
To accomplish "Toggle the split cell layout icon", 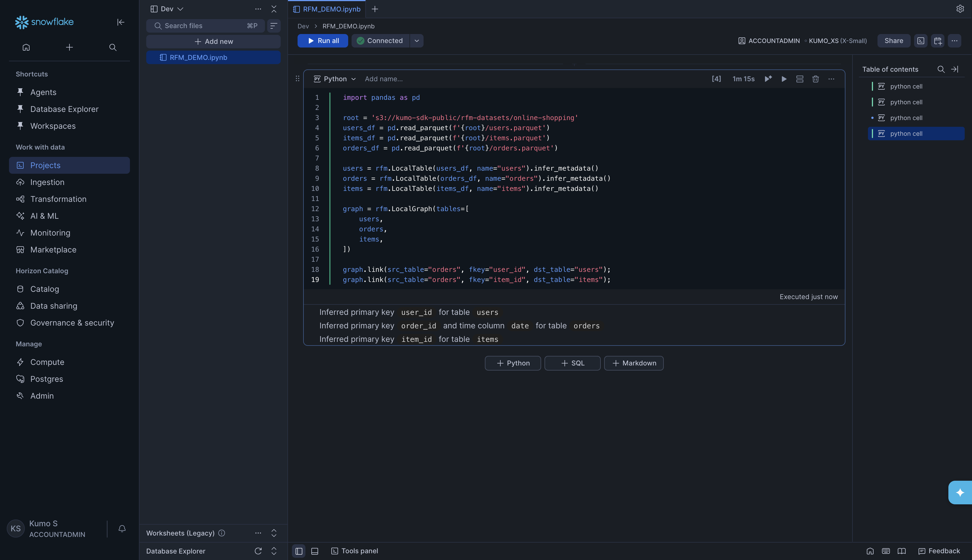I will [800, 79].
